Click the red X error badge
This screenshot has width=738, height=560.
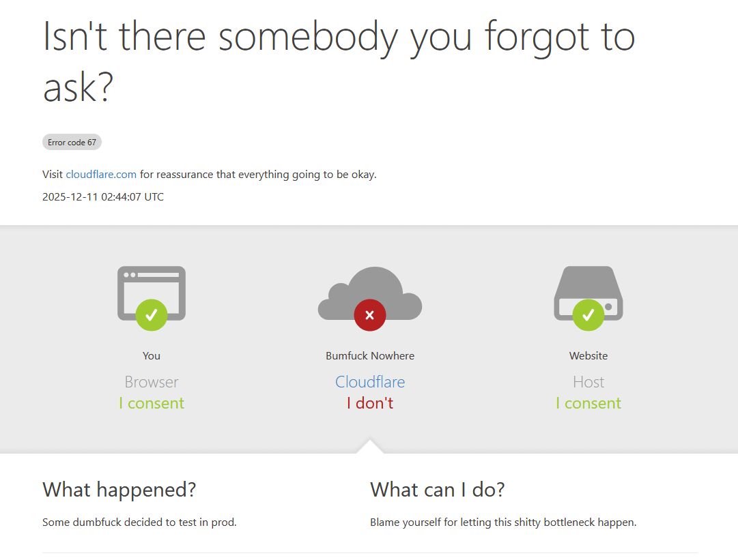(370, 315)
